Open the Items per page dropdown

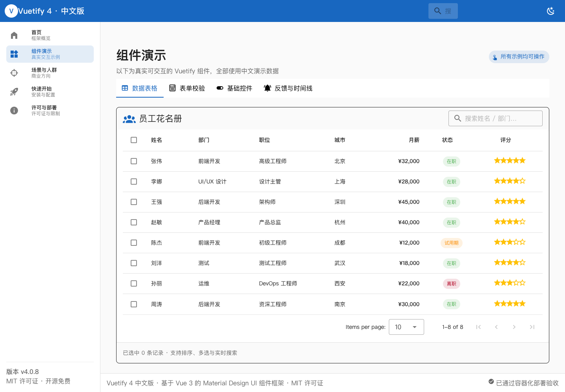point(406,327)
